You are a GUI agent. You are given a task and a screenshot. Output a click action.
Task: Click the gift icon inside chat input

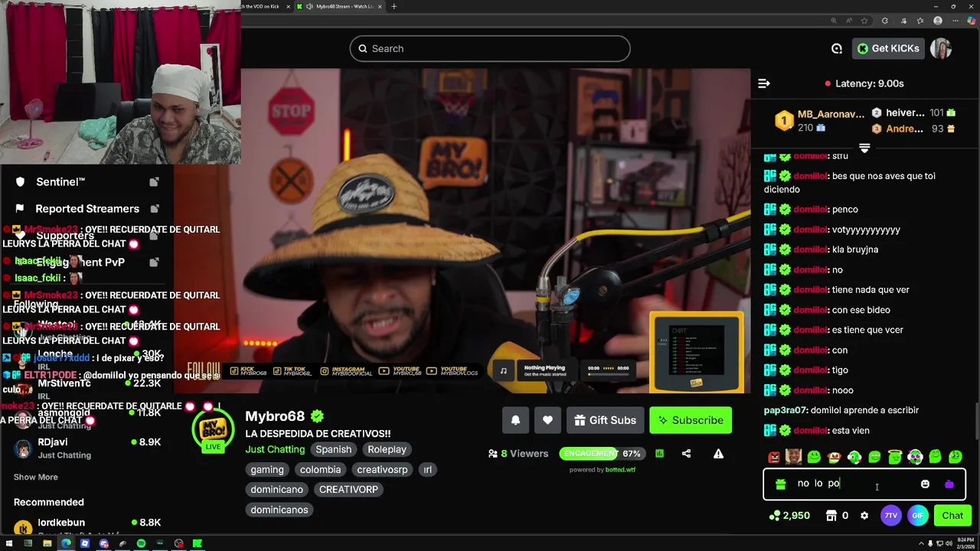780,484
